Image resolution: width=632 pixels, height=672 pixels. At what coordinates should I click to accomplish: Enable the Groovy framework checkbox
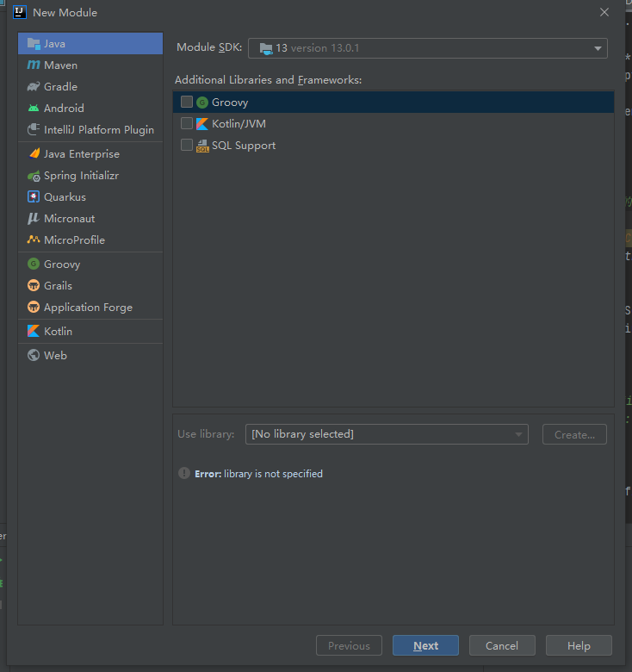[187, 102]
